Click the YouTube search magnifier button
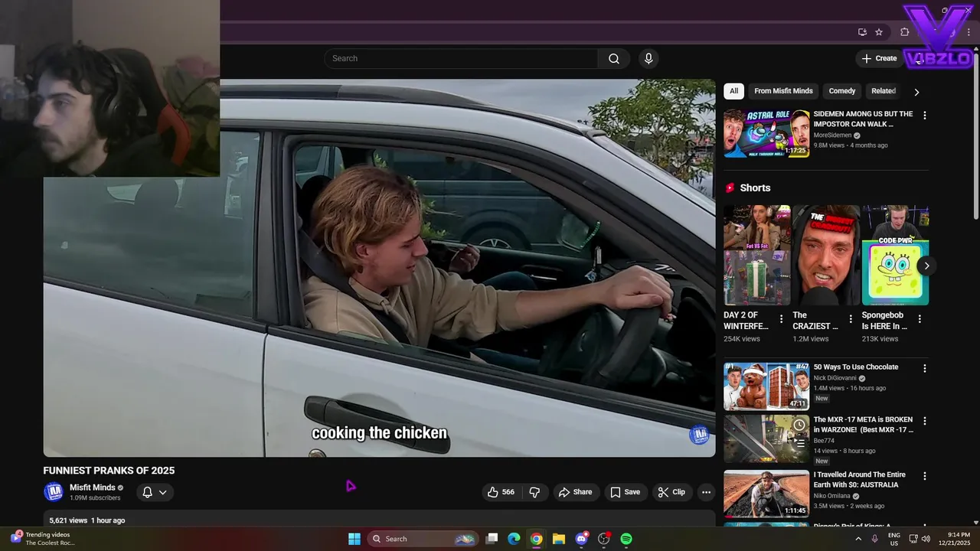Screen dimensions: 980x551 614,59
